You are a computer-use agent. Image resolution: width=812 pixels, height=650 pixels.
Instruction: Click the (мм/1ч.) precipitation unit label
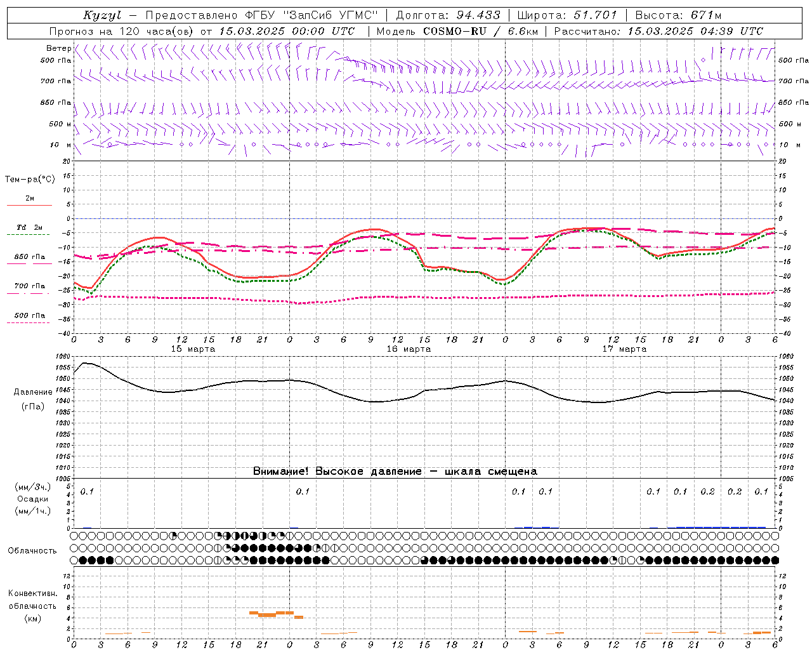coord(33,511)
